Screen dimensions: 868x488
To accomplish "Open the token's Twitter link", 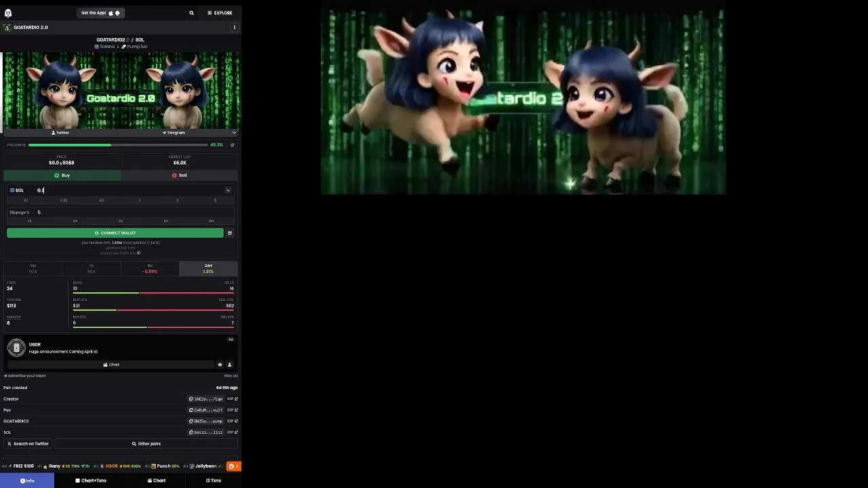I will coord(60,133).
